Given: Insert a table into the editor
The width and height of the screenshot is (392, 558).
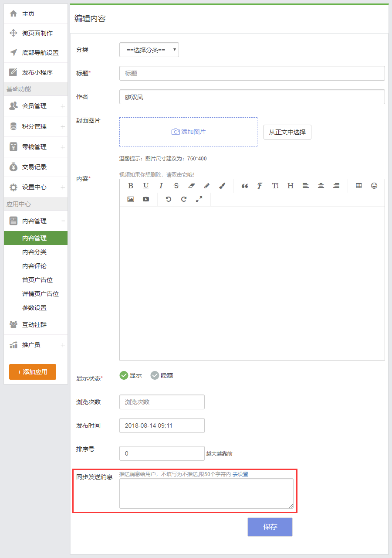Looking at the screenshot, I should coord(359,186).
